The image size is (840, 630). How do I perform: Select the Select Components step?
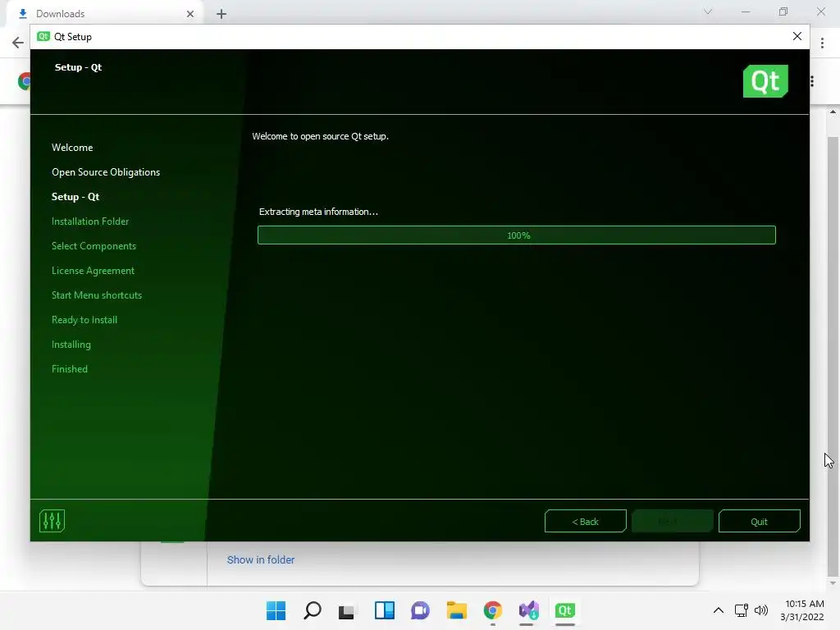coord(94,246)
